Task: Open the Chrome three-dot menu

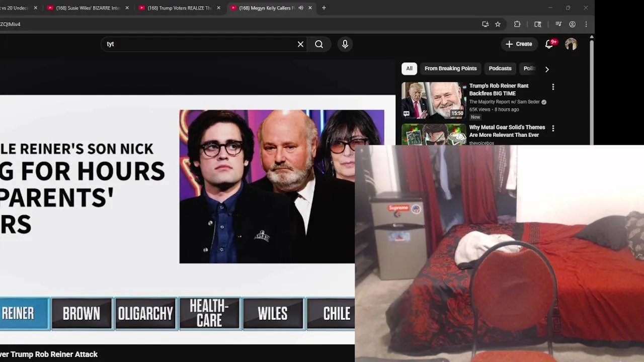Action: (586, 24)
